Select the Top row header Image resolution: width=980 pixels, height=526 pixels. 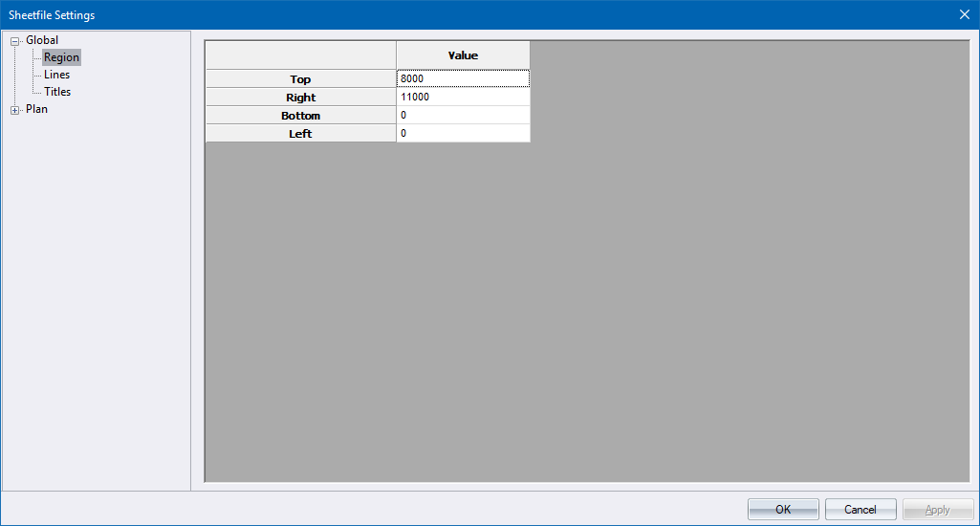pos(300,79)
